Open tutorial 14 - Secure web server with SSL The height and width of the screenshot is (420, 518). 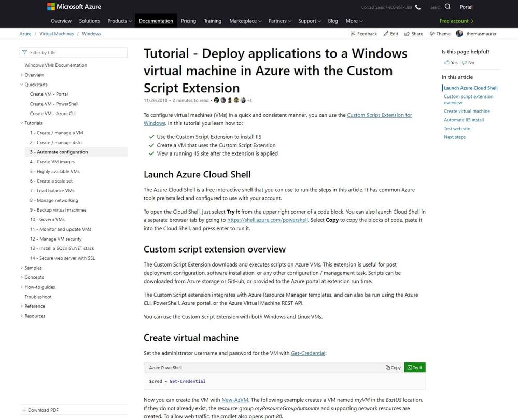(x=62, y=258)
